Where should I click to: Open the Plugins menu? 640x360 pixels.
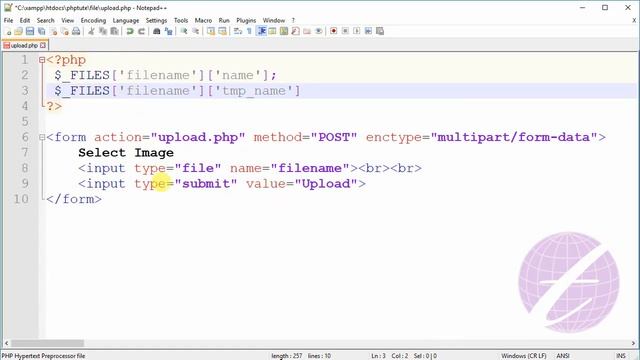pyautogui.click(x=246, y=20)
